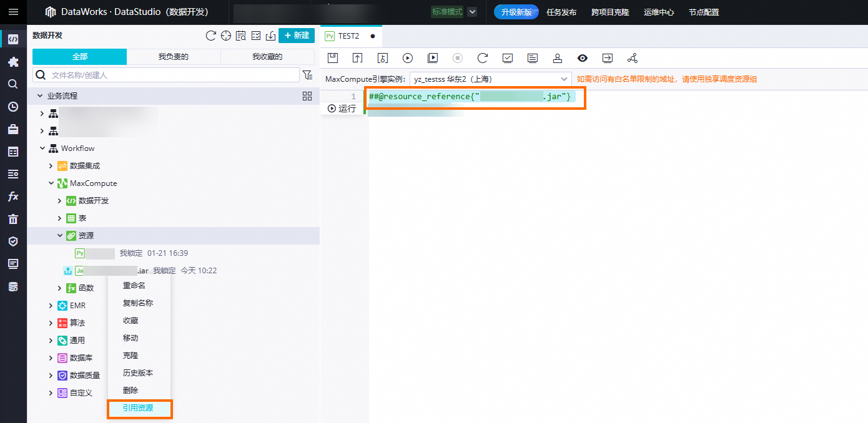
Task: Open the 标准模式 workspace dropdown arrow
Action: (x=472, y=12)
